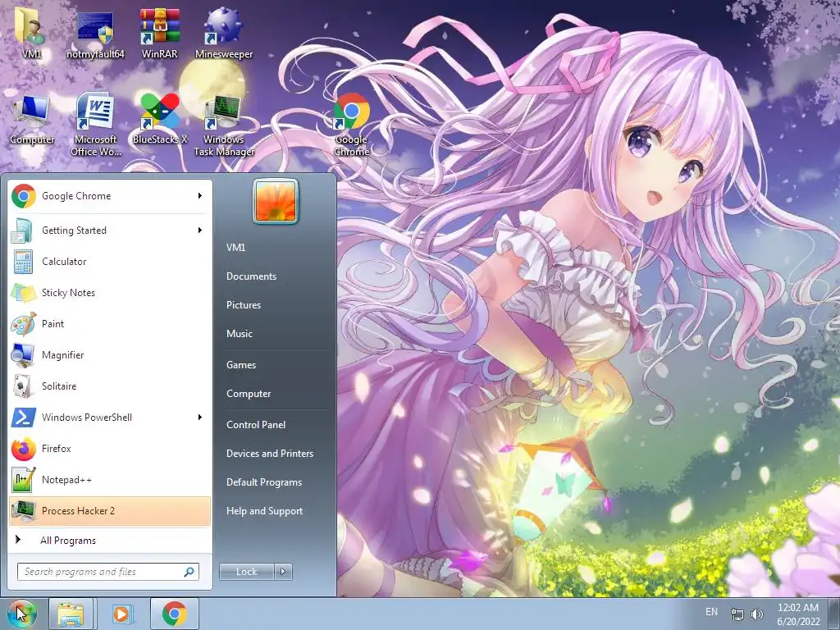
Task: Click the Calculator label in Start menu
Action: click(x=64, y=262)
